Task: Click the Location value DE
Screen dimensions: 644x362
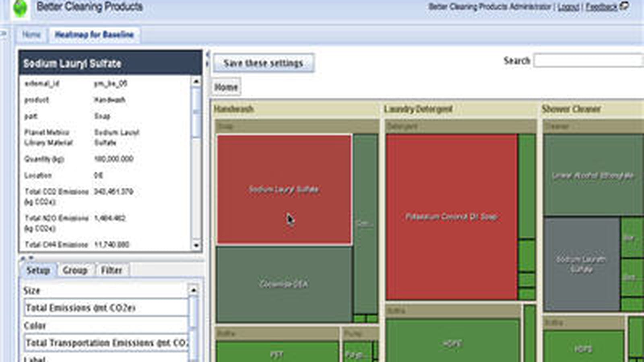Action: 98,175
